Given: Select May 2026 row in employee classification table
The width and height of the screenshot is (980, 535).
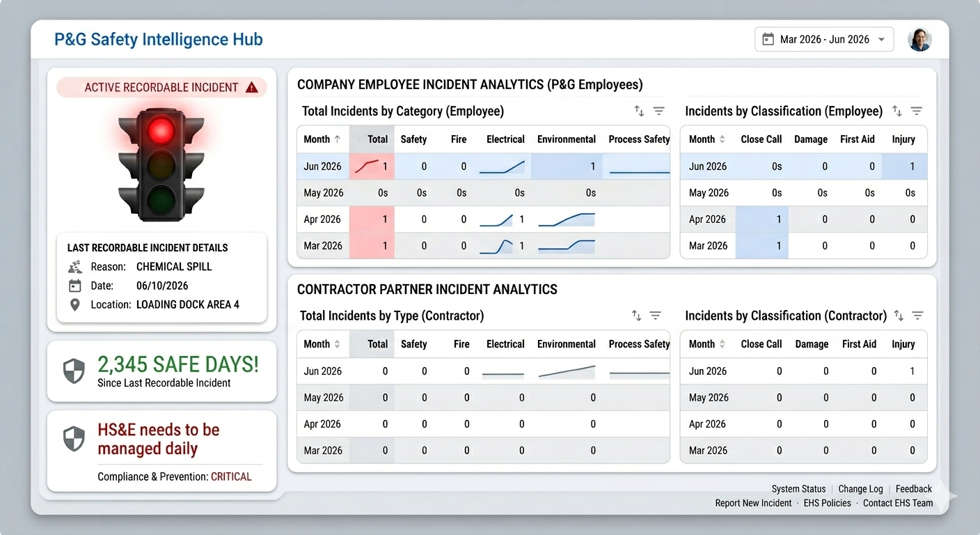Looking at the screenshot, I should 803,193.
